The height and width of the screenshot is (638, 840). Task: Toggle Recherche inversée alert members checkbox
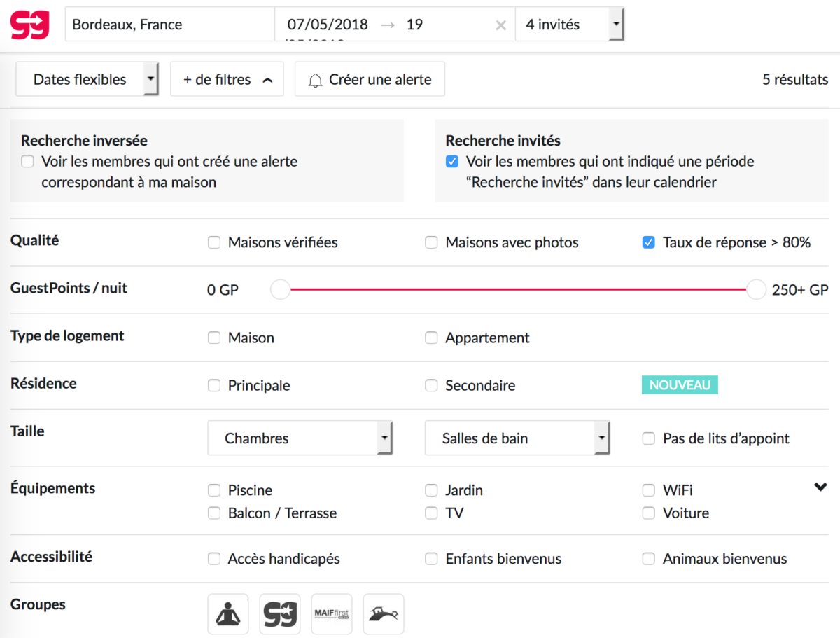27,162
